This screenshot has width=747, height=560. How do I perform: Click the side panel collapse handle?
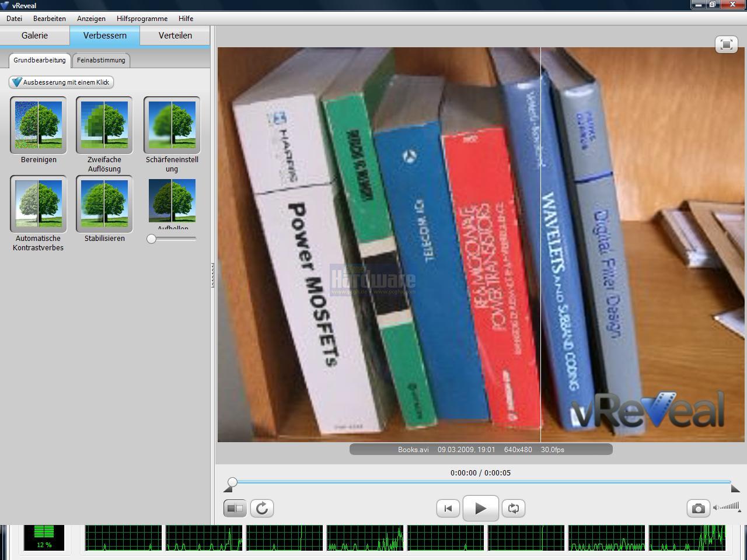[212, 275]
